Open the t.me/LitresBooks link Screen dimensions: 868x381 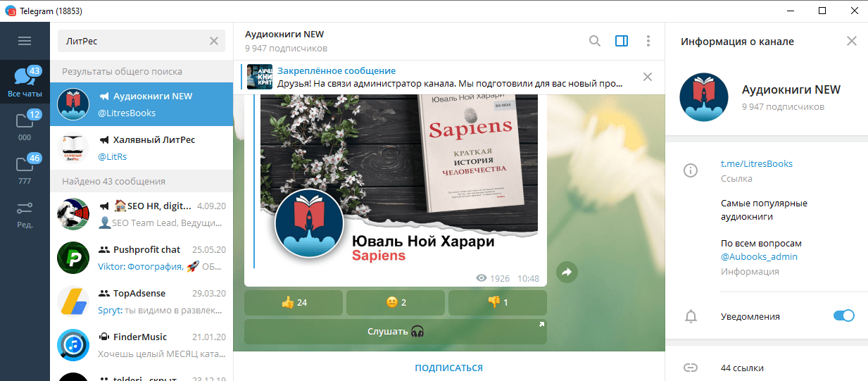[756, 163]
